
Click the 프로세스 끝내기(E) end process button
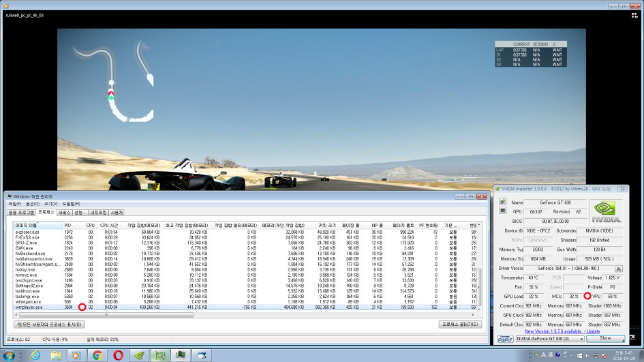(460, 325)
